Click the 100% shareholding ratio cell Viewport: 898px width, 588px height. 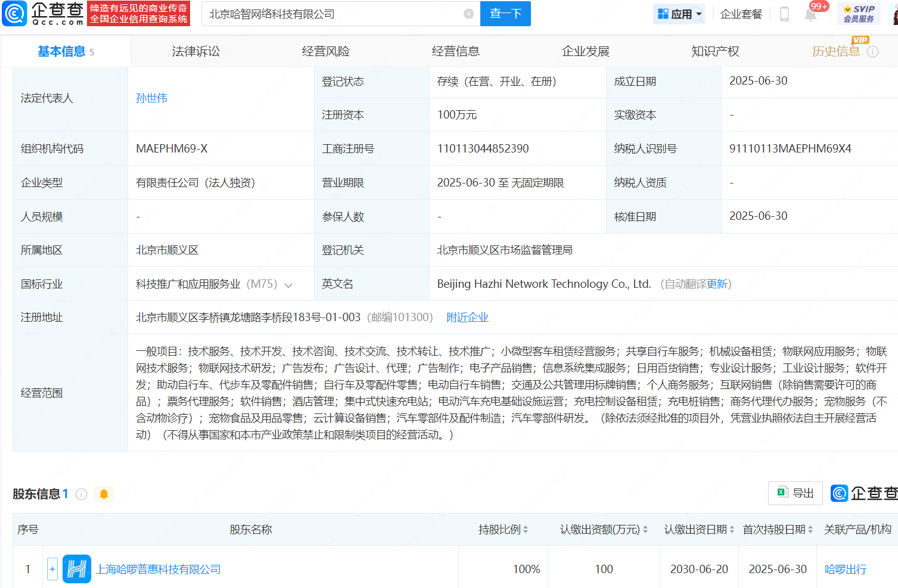click(526, 570)
